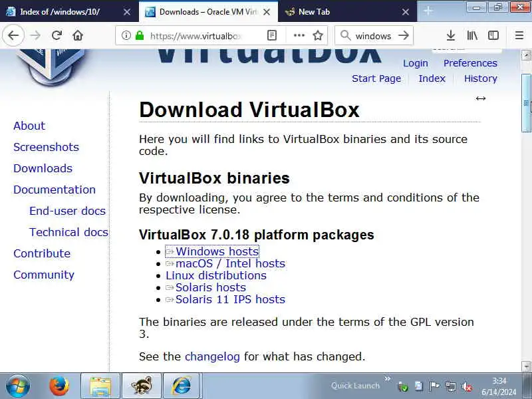
Task: Close the Downloads – Oracle VM VirtualBox tab
Action: pyautogui.click(x=267, y=12)
